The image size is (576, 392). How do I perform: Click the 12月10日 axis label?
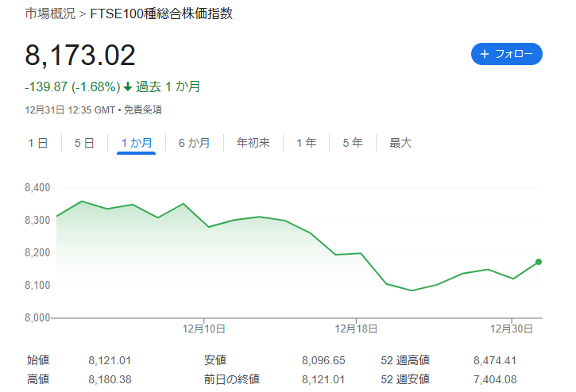point(204,329)
